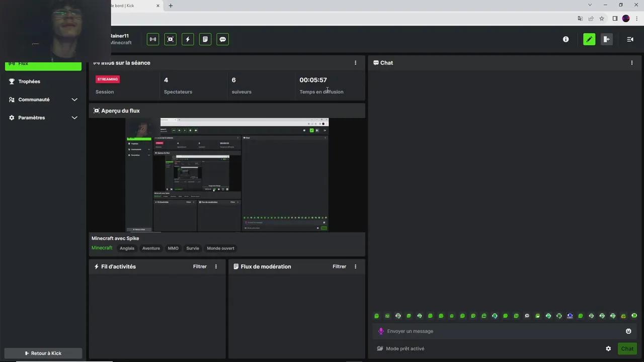Click the Aventure tag
644x362 pixels.
point(151,248)
